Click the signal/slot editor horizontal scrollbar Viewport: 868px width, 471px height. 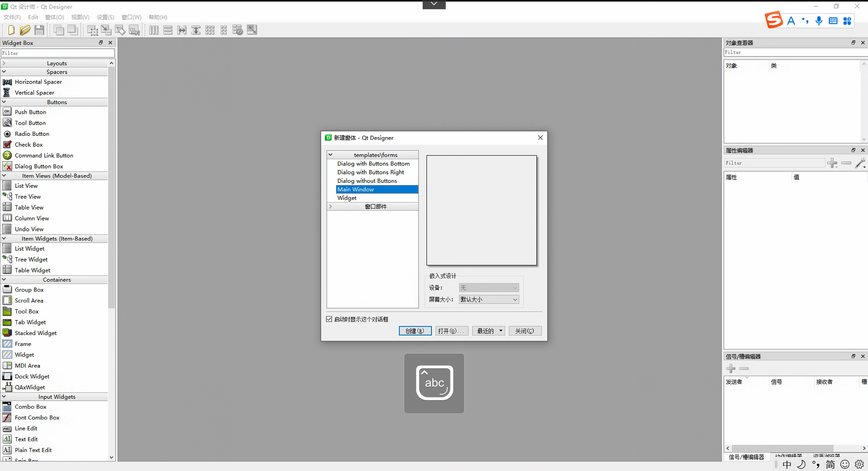[x=782, y=448]
